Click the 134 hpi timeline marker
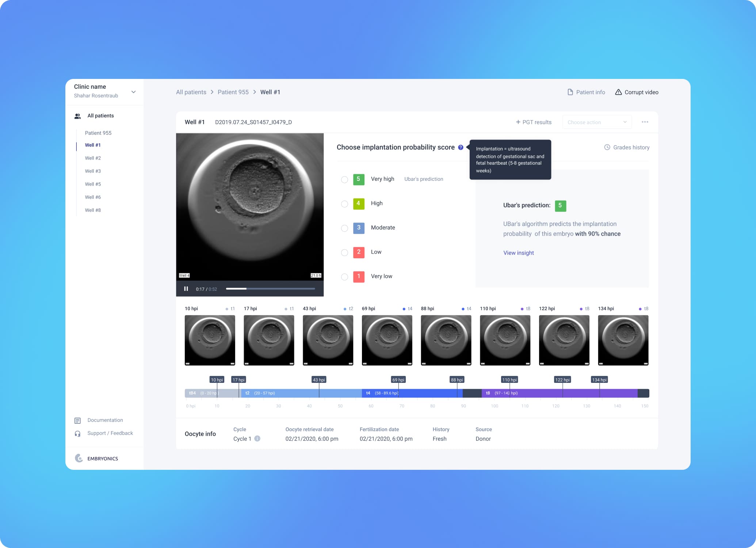 pos(599,380)
